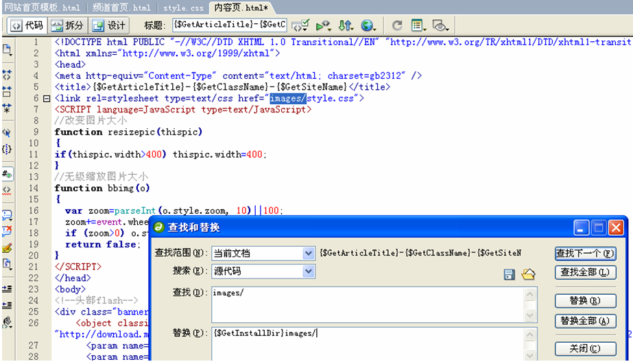Click Select Parent Tag icon
Image resolution: width=633 pixels, height=364 pixels.
pos(8,132)
